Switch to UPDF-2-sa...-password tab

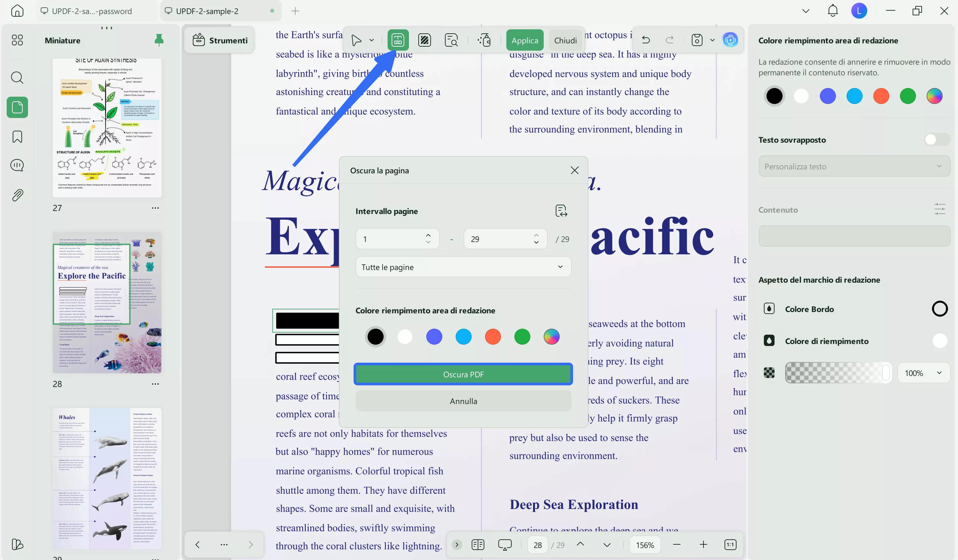click(x=92, y=11)
